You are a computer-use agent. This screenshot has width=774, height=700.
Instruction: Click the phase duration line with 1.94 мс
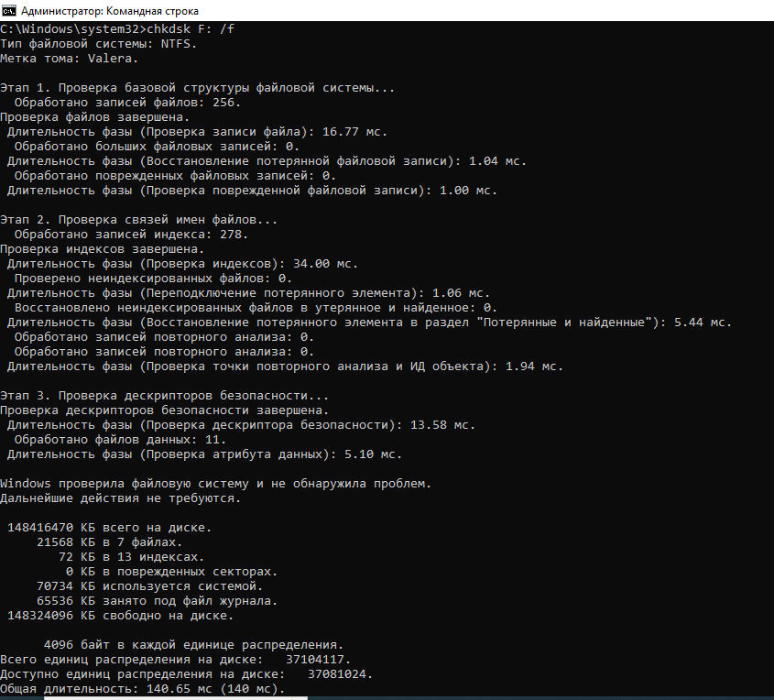(x=285, y=366)
